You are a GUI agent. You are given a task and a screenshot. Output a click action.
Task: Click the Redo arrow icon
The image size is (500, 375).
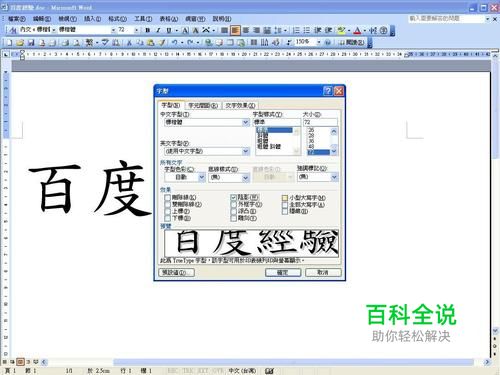pos(190,42)
